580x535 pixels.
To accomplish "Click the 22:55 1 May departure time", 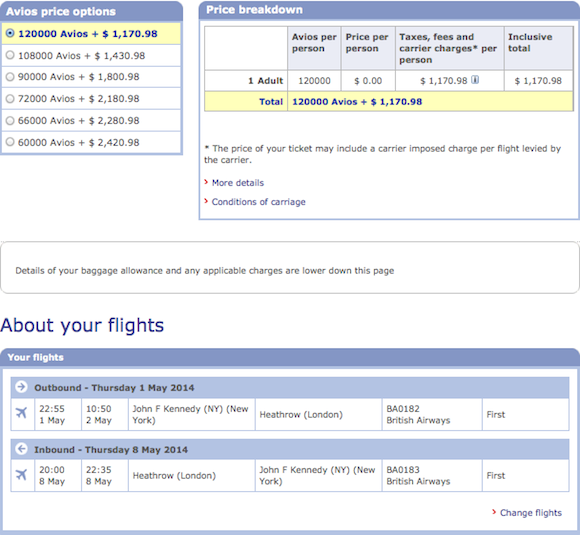I will [58, 414].
